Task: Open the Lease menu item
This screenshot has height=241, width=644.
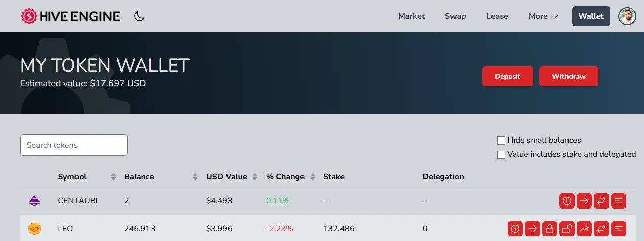Action: point(497,16)
